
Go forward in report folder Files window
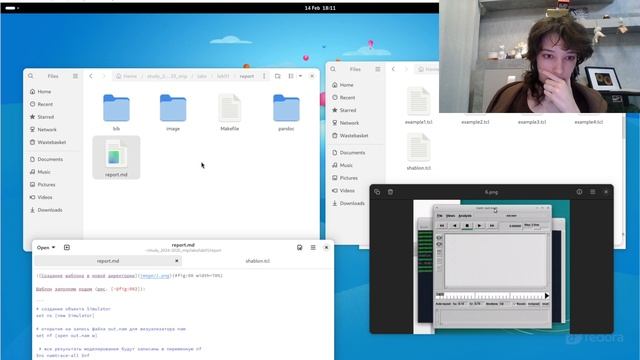pos(103,76)
